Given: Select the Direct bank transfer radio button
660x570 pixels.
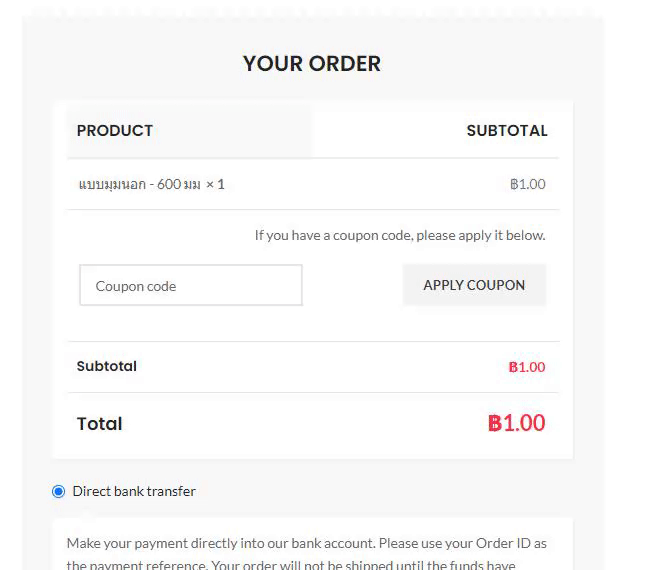Looking at the screenshot, I should click(x=58, y=491).
